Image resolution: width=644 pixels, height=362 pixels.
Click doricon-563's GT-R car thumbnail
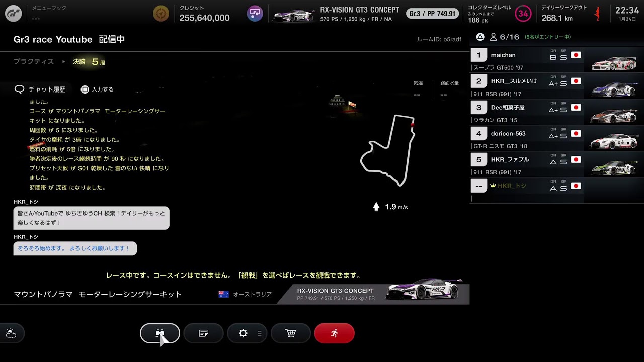point(614,141)
